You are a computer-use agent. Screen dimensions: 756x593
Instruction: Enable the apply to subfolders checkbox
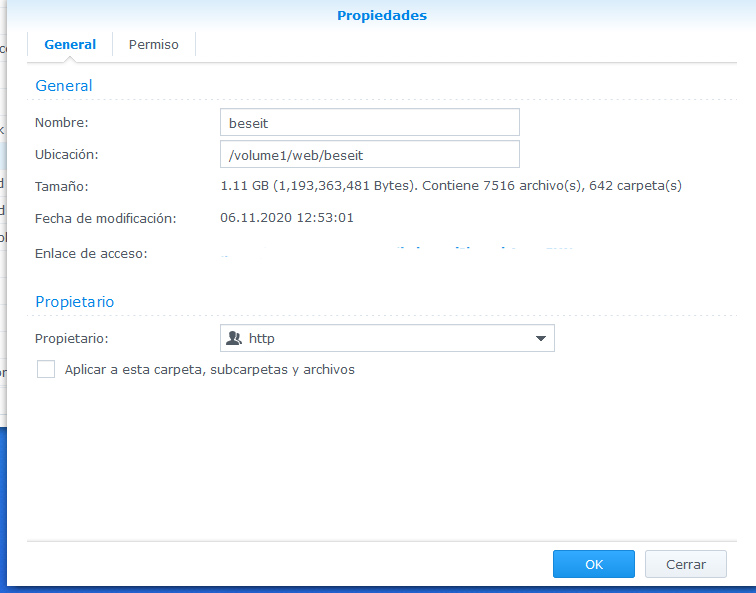pyautogui.click(x=46, y=370)
